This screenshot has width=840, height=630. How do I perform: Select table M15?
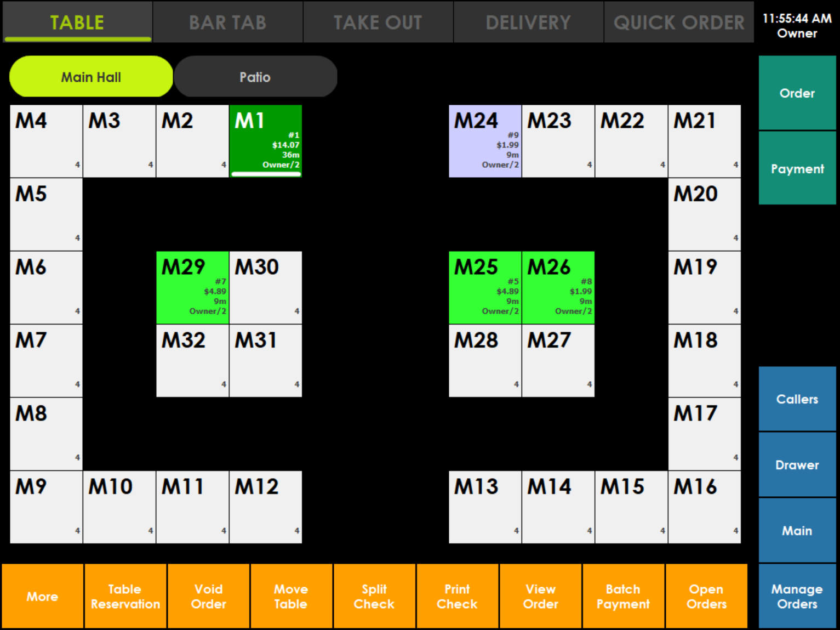(631, 507)
